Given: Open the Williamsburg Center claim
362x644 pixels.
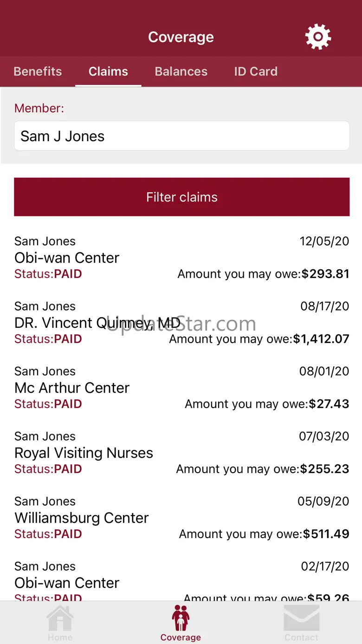Looking at the screenshot, I should point(181,517).
